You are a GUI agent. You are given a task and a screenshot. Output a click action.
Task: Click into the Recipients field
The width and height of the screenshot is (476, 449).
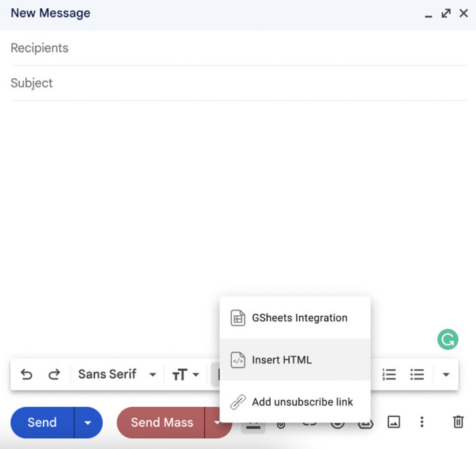tap(238, 48)
